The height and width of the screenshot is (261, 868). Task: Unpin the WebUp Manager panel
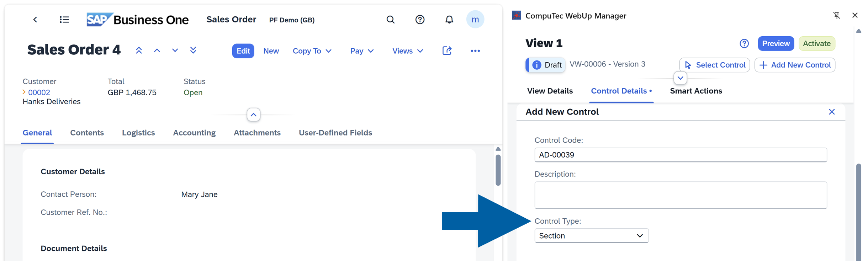837,15
